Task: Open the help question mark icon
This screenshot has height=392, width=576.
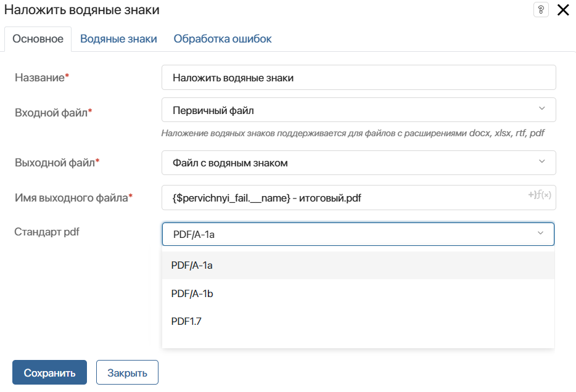Action: coord(541,9)
